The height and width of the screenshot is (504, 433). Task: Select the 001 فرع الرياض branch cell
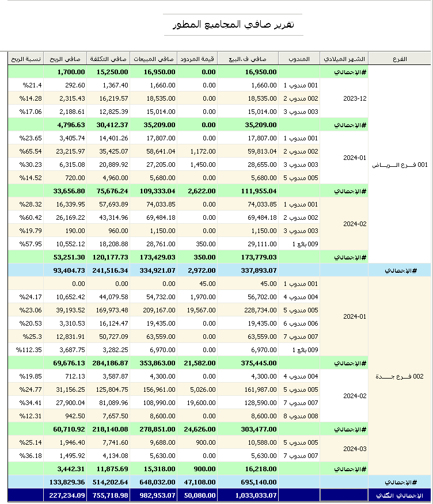(x=399, y=165)
